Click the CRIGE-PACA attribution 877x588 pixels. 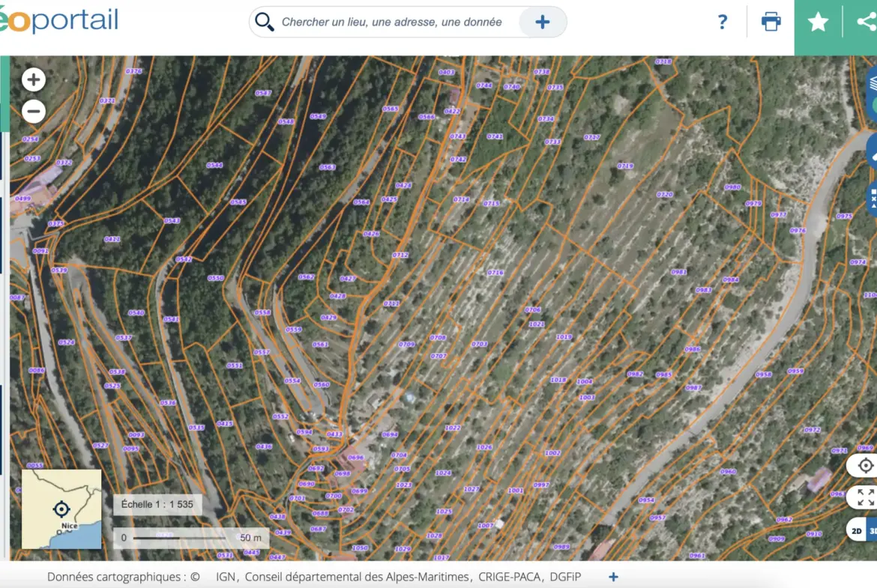[510, 577]
